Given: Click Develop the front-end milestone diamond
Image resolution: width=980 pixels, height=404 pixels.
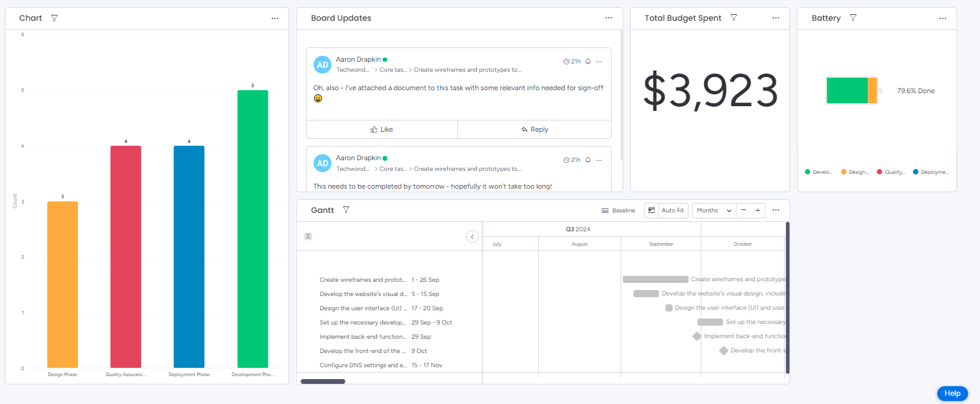Looking at the screenshot, I should [x=723, y=351].
